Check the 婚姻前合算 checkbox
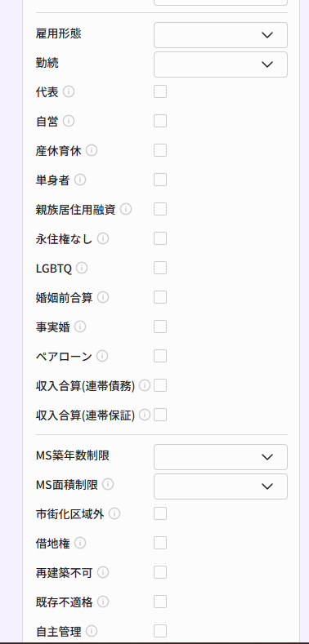Viewport: 309px width, 644px height. coord(160,297)
